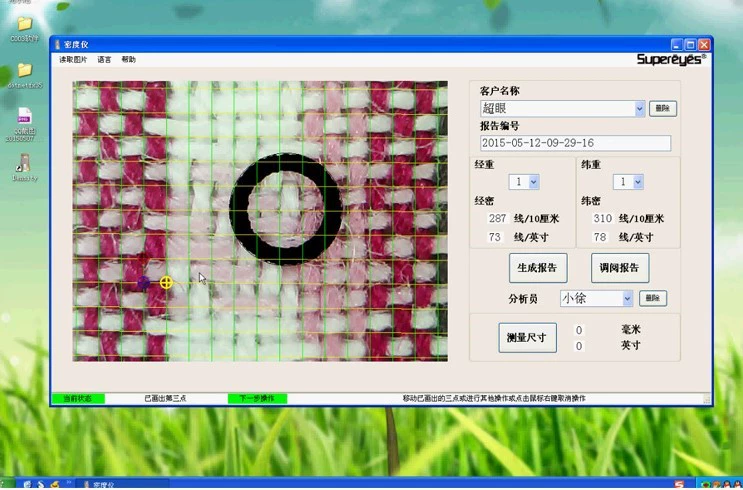Open the 0003软件 desktop folder

click(x=24, y=29)
